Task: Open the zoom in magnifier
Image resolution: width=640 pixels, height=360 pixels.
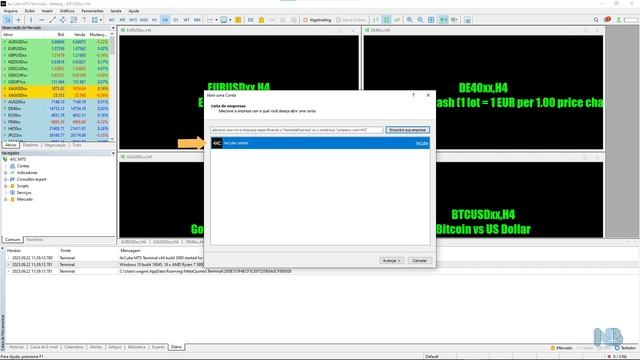Action: pos(409,20)
